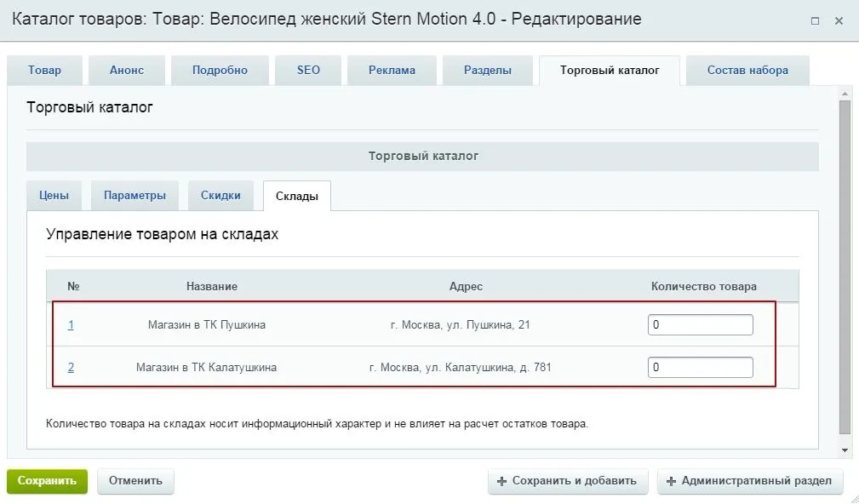Open the Состав набора tab

point(747,71)
